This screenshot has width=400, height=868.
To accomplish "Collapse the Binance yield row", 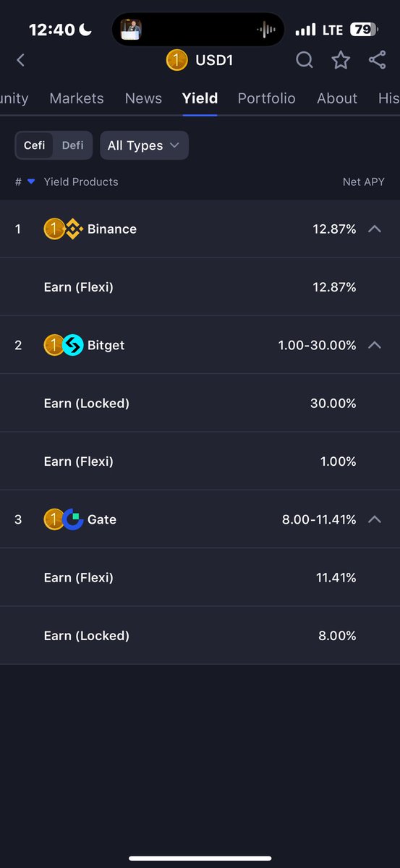I will (x=374, y=229).
